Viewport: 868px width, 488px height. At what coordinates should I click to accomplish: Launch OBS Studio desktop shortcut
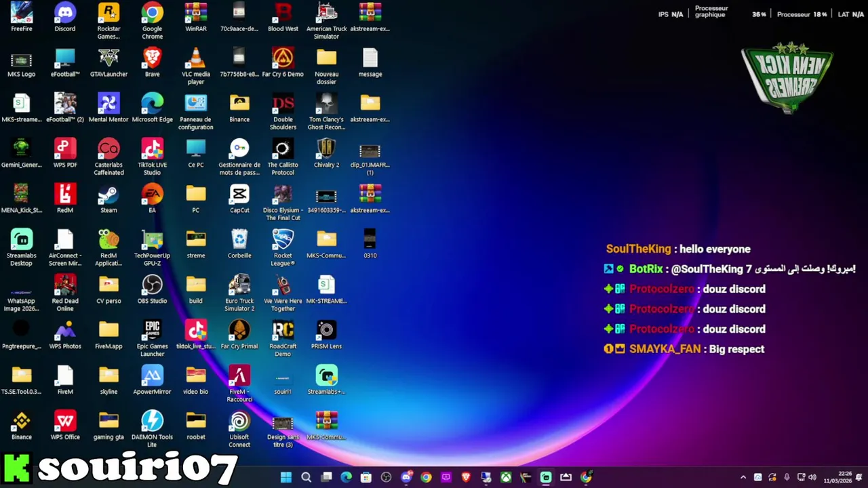[152, 290]
